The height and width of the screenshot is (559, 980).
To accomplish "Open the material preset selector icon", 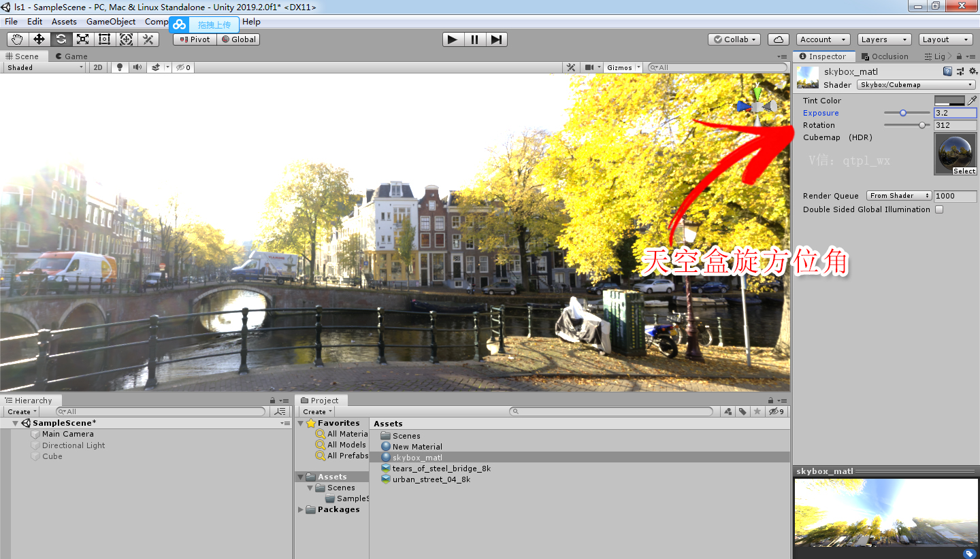I will 960,71.
